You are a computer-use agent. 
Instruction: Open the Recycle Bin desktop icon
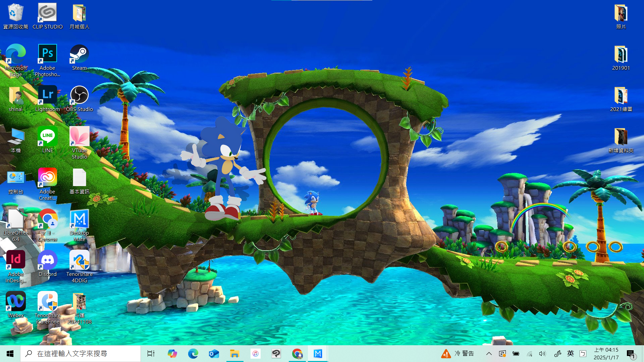click(15, 16)
